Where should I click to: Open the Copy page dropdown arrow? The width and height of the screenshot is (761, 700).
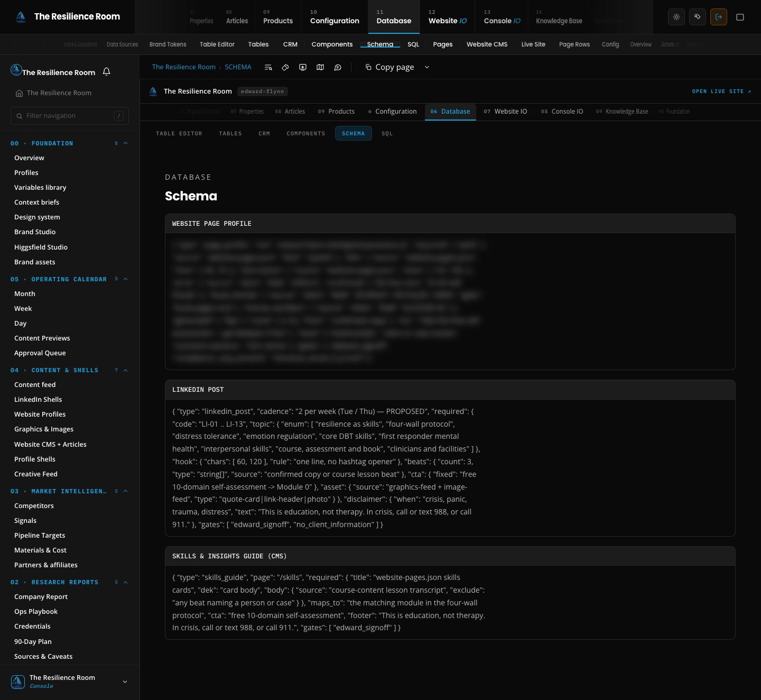[x=427, y=67]
